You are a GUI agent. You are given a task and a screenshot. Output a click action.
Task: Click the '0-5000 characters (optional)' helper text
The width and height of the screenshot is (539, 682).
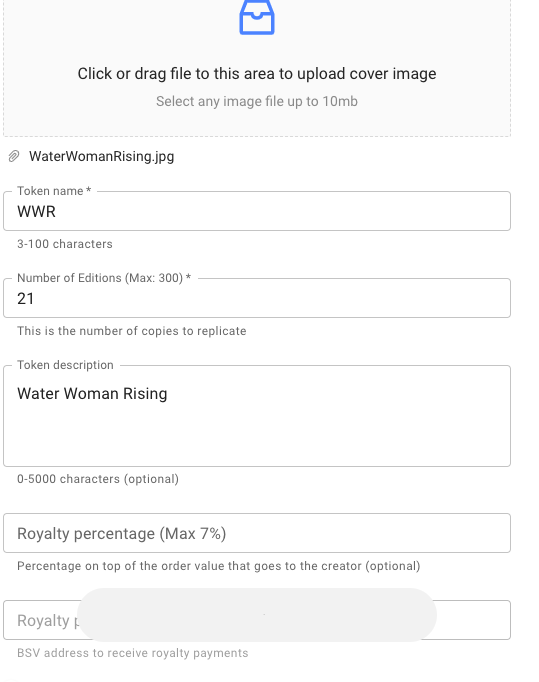click(98, 479)
